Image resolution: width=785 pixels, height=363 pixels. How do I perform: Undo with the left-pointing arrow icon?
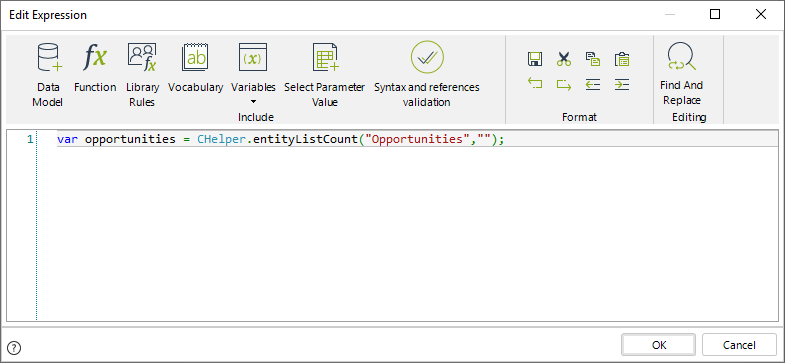pos(535,84)
